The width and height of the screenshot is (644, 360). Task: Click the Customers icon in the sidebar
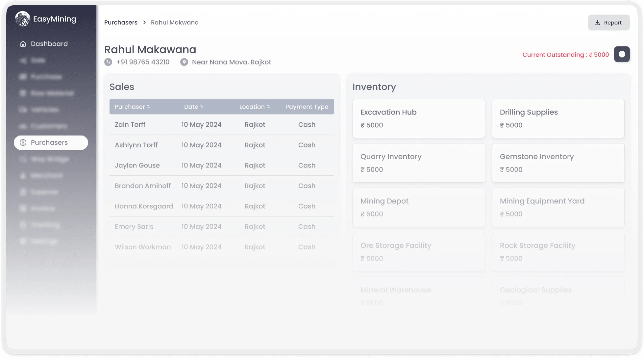23,126
